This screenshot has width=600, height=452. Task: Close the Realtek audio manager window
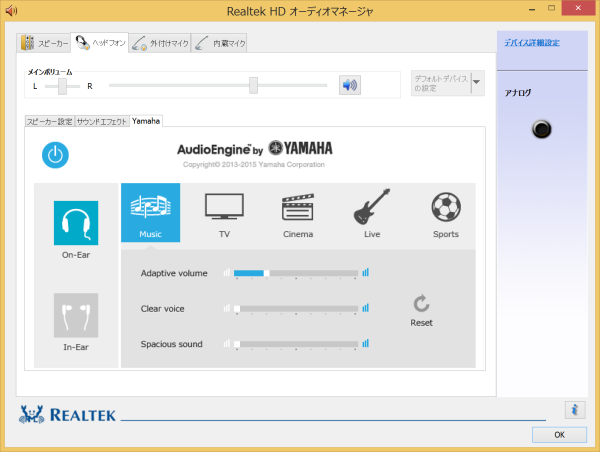(x=578, y=8)
